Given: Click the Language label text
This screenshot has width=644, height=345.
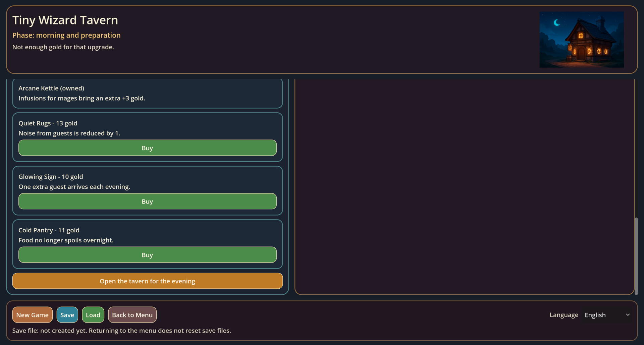Looking at the screenshot, I should coord(563,315).
